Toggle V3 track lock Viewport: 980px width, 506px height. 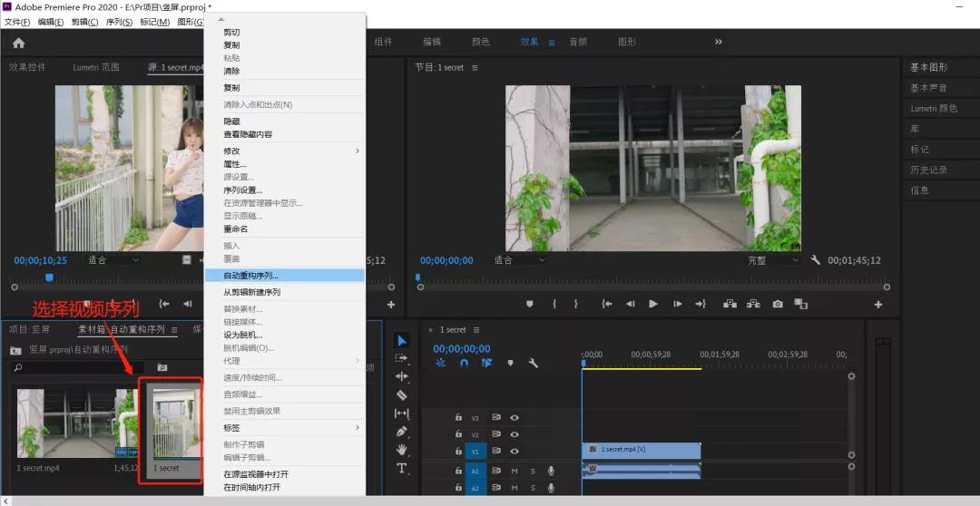click(x=458, y=417)
